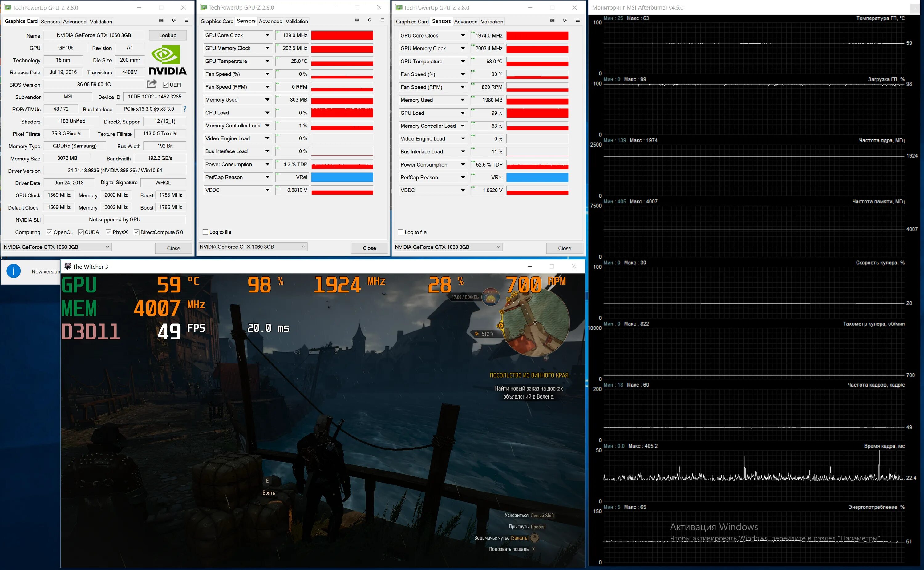Click the New version notification text
The width and height of the screenshot is (924, 570).
[46, 271]
